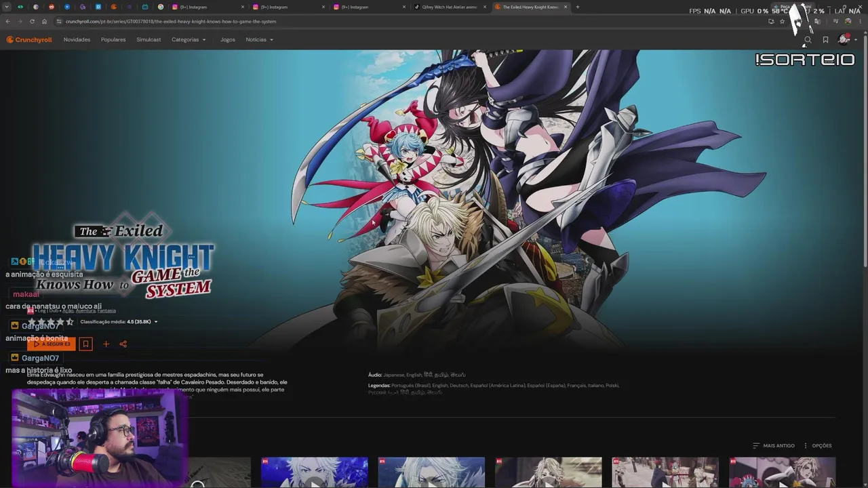
Task: Close the Exiled Heavy Knight tab
Action: pyautogui.click(x=566, y=7)
